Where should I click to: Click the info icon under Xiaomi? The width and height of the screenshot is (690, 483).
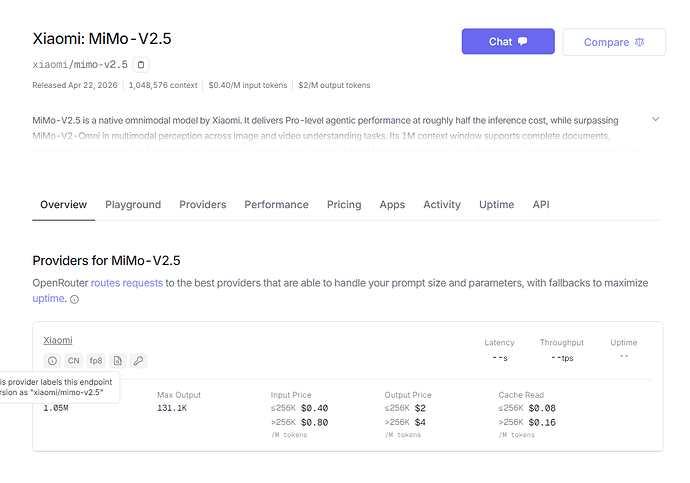pos(52,361)
